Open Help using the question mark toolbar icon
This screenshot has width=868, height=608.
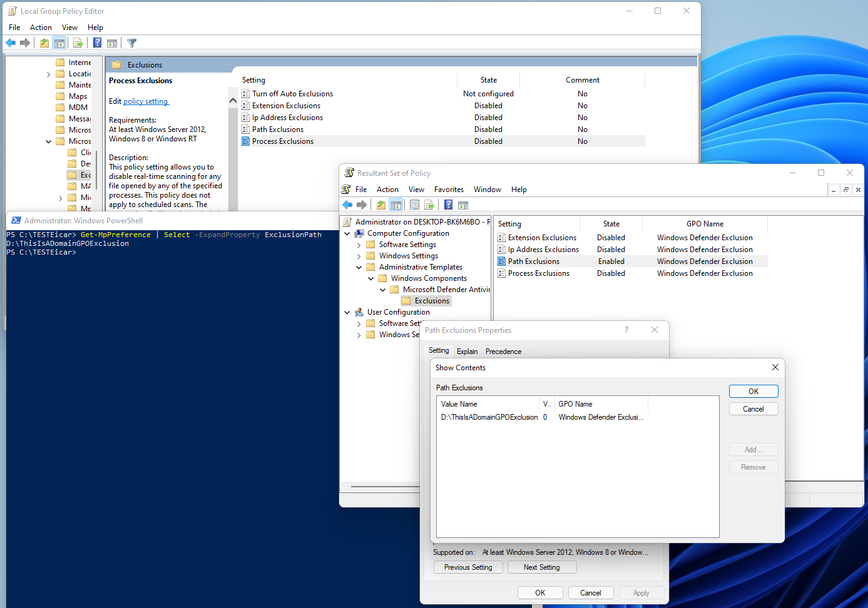click(x=97, y=43)
